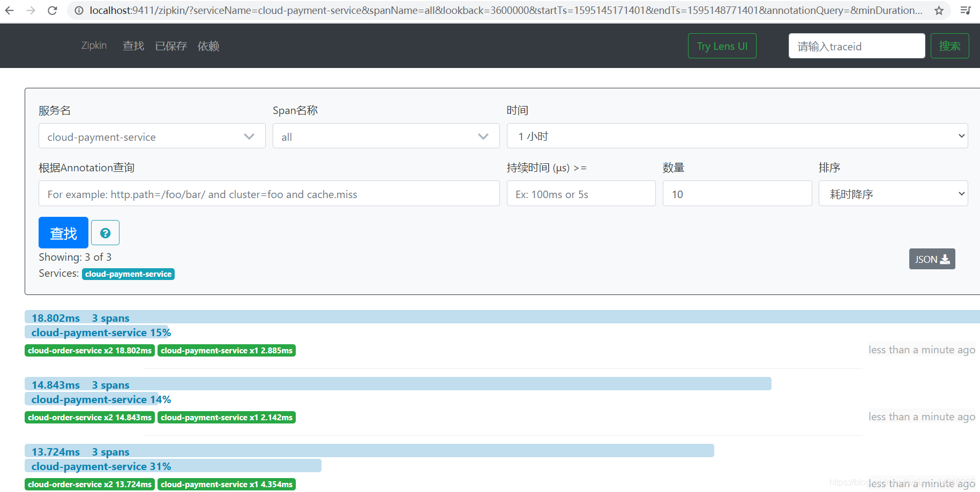
Task: Open the 服务名 service dropdown
Action: pyautogui.click(x=152, y=136)
